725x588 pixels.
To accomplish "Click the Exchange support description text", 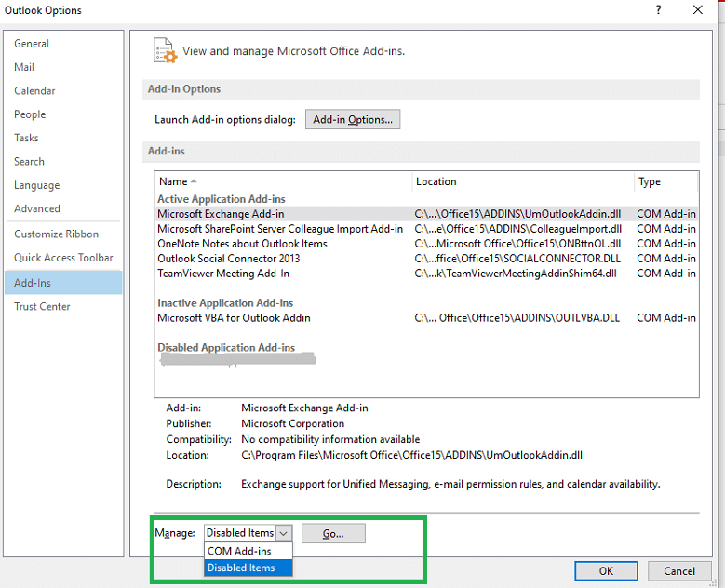I will tap(450, 484).
